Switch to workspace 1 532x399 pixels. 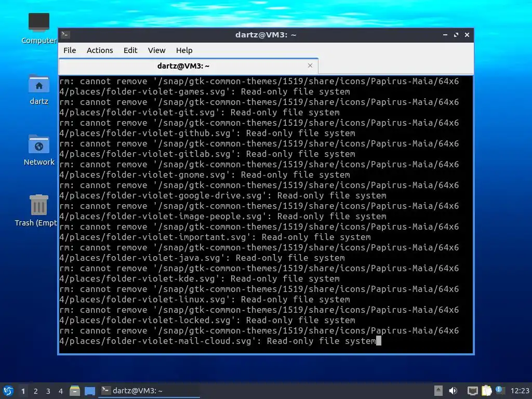click(23, 391)
